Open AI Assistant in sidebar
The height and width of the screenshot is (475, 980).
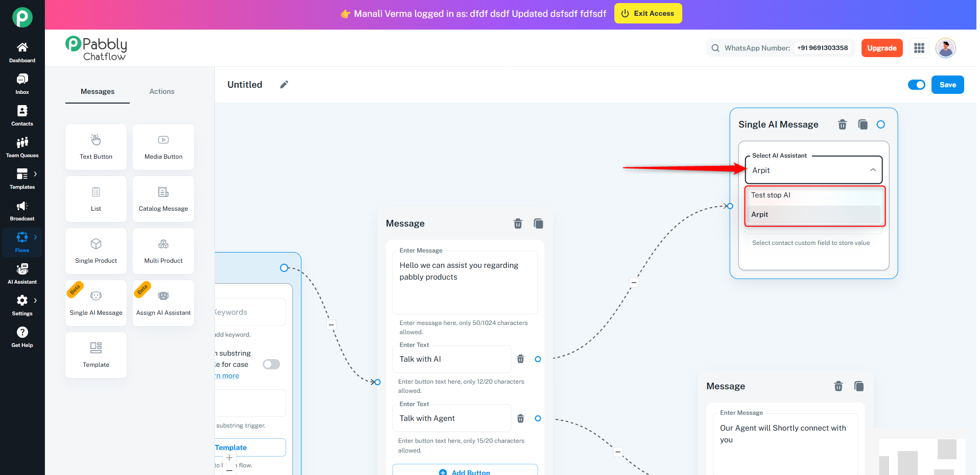pyautogui.click(x=22, y=274)
